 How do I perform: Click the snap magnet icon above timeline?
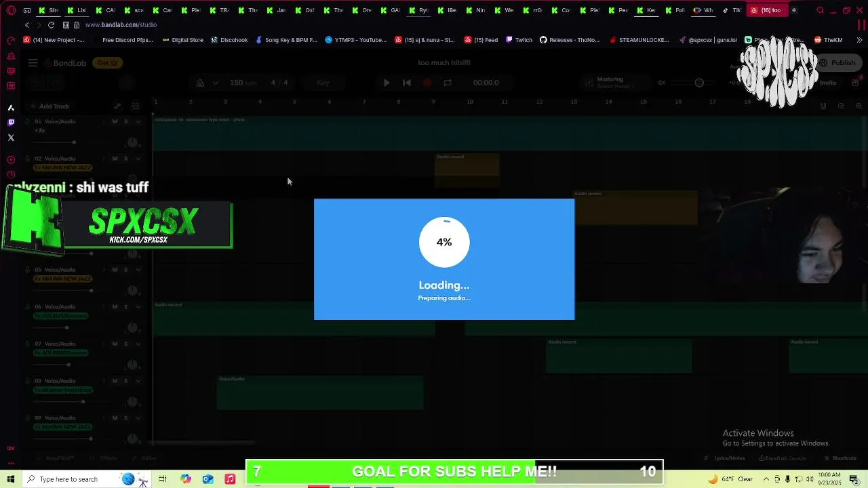pyautogui.click(x=823, y=106)
